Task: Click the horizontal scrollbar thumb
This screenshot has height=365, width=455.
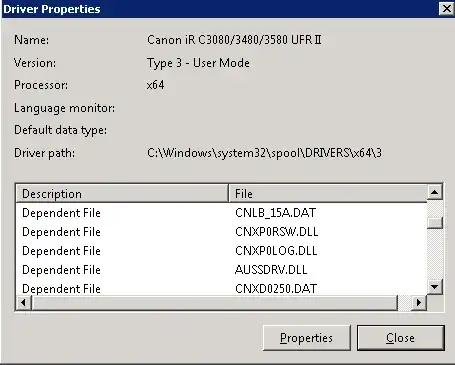Action: tap(215, 302)
